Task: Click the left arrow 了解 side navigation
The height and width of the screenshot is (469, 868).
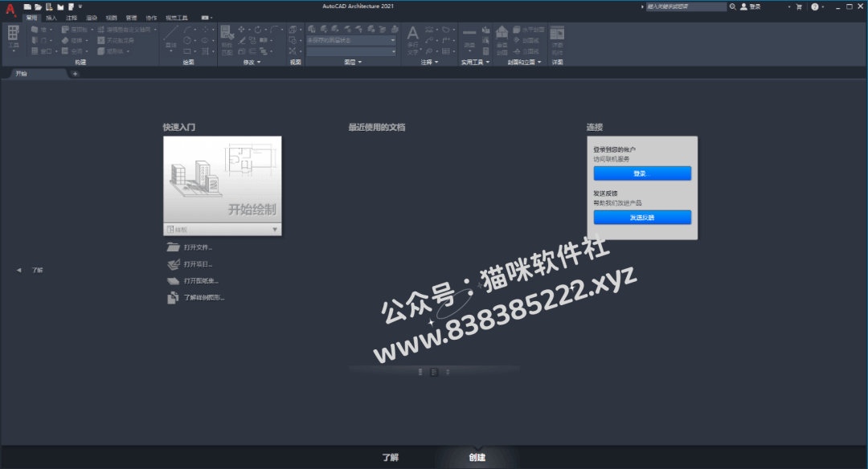Action: [30, 270]
